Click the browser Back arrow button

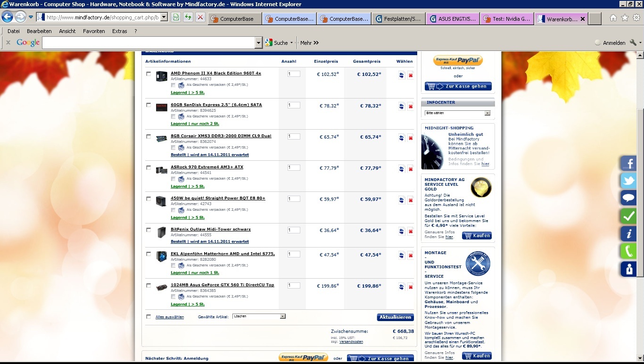pos(7,17)
